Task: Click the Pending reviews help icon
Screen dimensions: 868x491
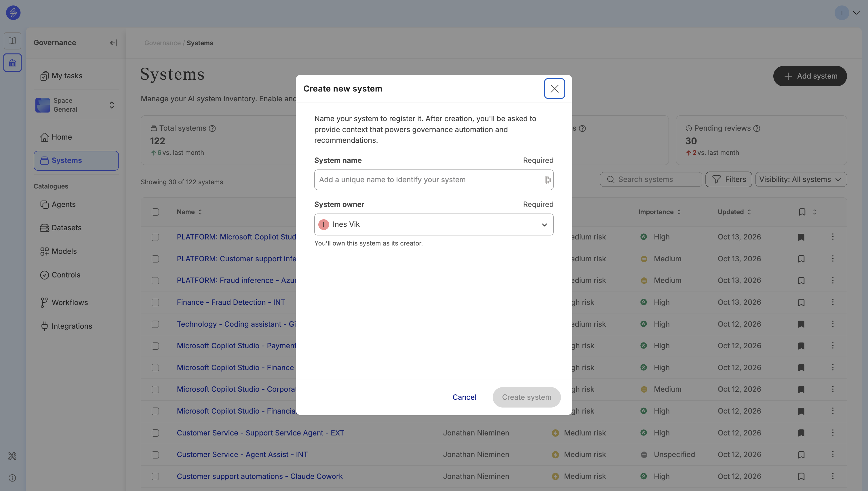Action: [x=757, y=128]
